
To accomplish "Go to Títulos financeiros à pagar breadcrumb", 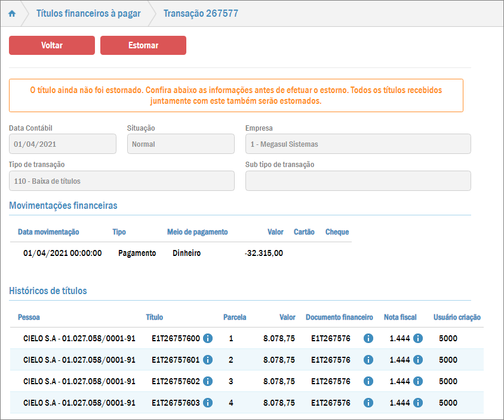I will (x=88, y=14).
